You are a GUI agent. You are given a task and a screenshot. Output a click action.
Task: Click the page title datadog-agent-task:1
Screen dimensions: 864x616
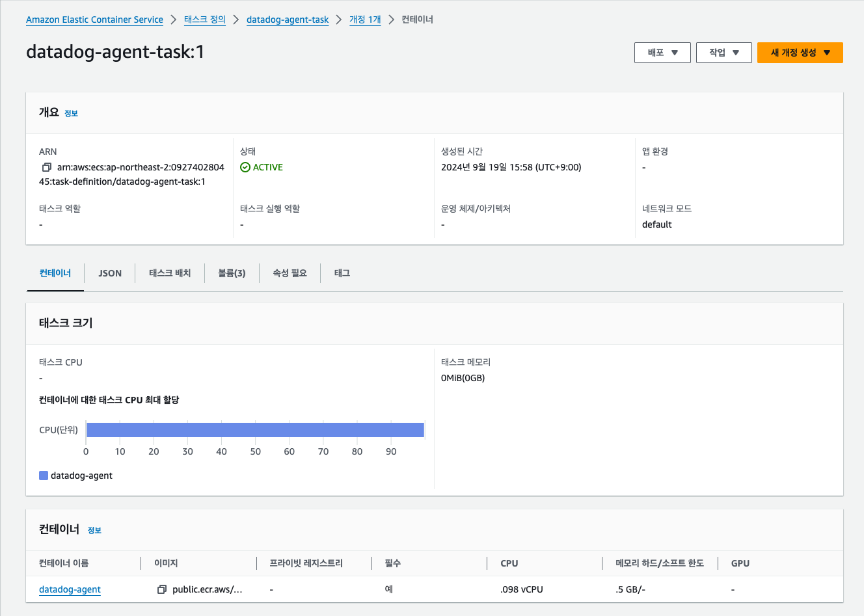(x=115, y=51)
